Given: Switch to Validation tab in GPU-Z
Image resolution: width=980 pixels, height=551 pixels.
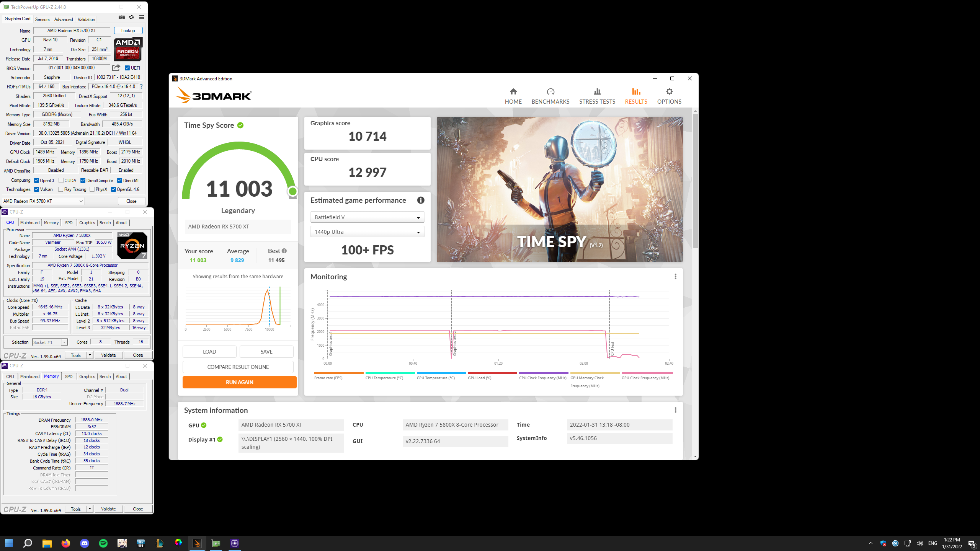Looking at the screenshot, I should tap(86, 19).
